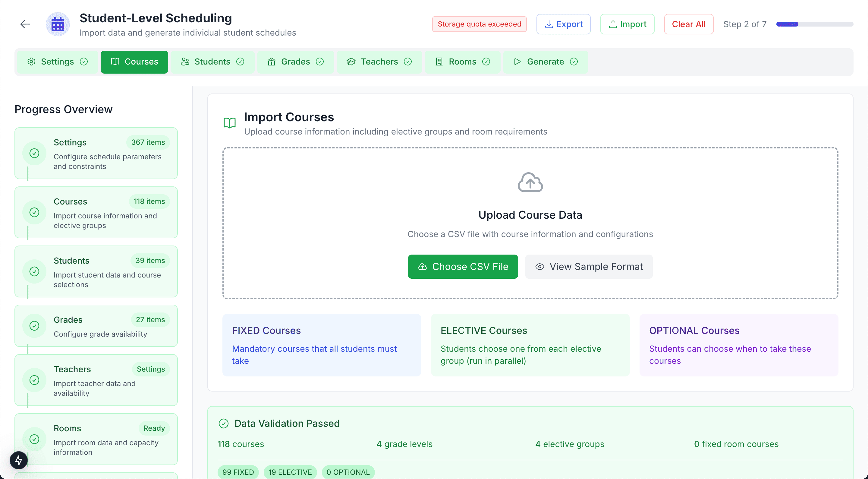Click the back arrow icon
Image resolution: width=868 pixels, height=479 pixels.
[x=25, y=24]
